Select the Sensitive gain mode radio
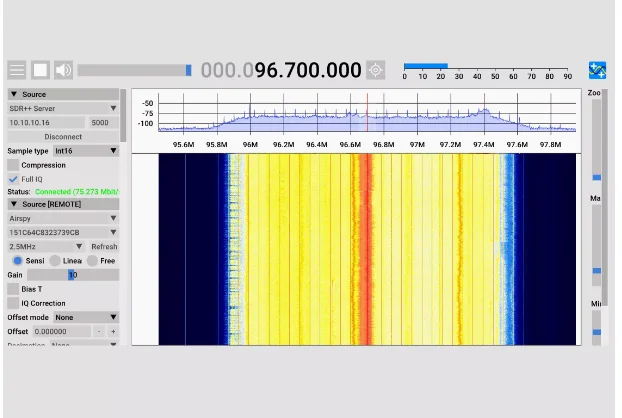The height and width of the screenshot is (418, 622). click(x=17, y=261)
